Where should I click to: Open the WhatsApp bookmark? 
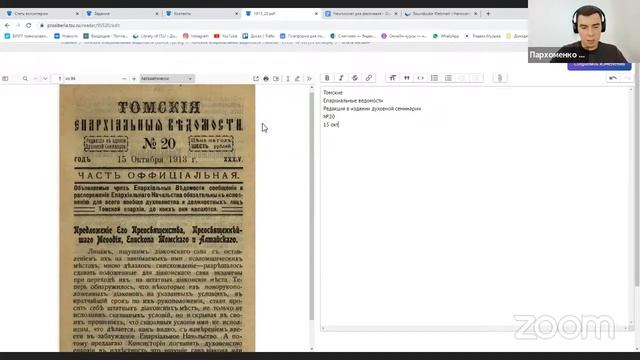click(x=446, y=36)
